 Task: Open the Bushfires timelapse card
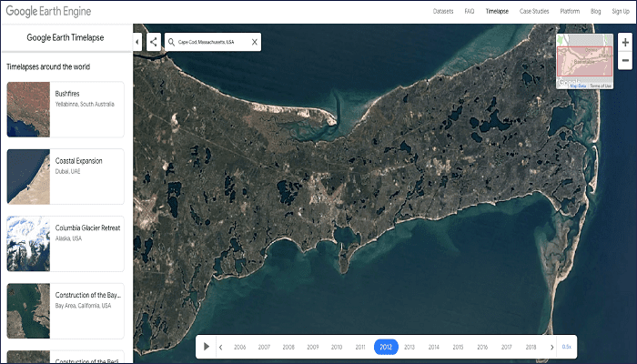pyautogui.click(x=65, y=109)
